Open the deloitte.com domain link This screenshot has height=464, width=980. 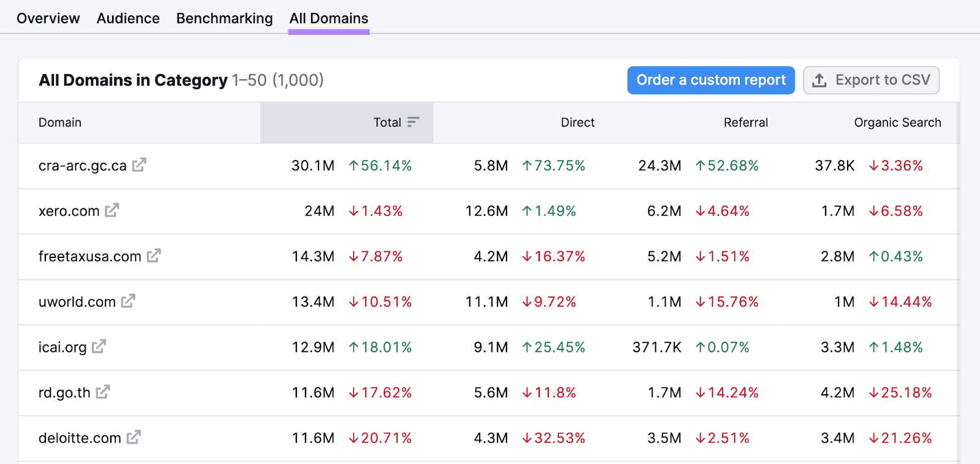pos(80,438)
